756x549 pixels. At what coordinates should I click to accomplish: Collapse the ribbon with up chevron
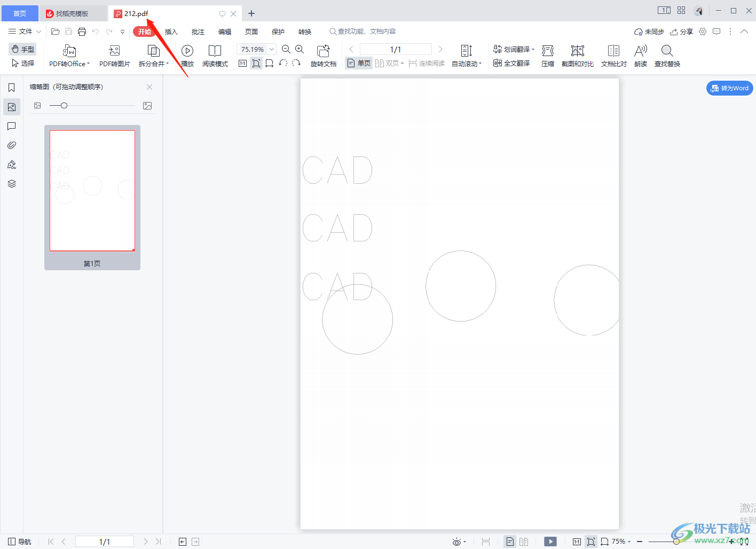coord(744,32)
